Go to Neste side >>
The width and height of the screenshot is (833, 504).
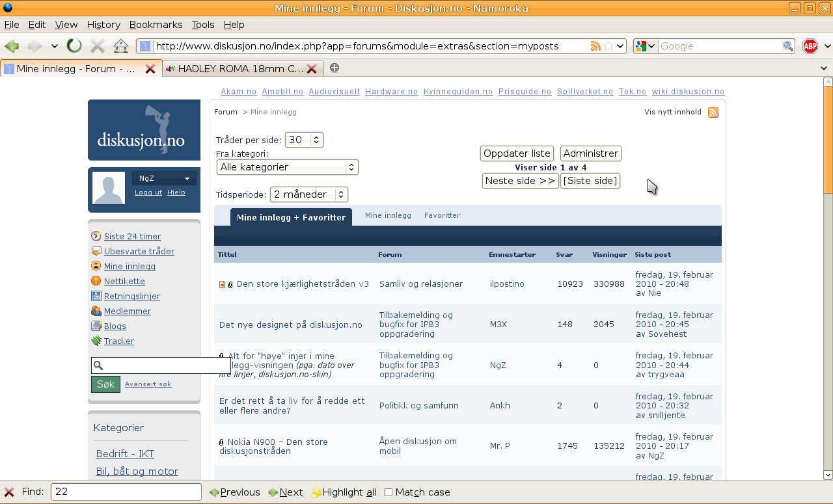pyautogui.click(x=521, y=181)
